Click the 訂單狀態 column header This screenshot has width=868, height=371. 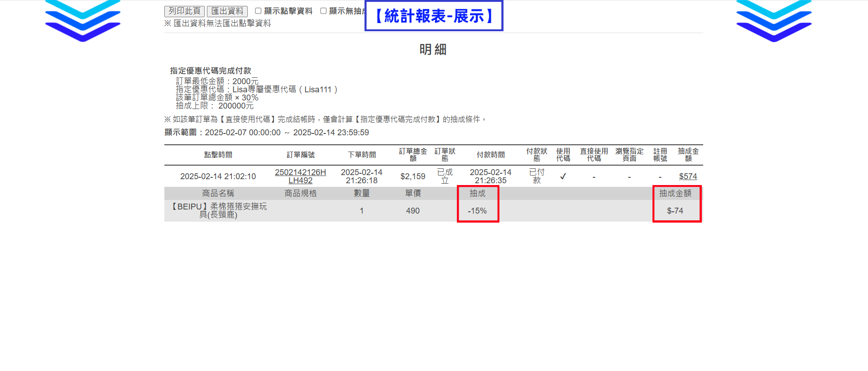tap(445, 155)
